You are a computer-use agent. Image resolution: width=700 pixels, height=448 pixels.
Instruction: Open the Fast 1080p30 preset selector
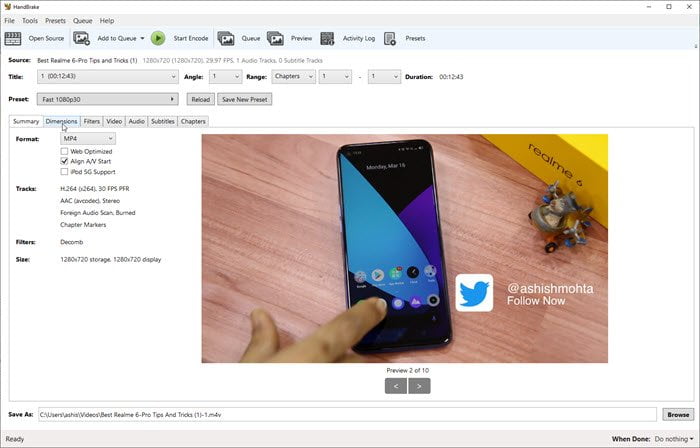(108, 99)
